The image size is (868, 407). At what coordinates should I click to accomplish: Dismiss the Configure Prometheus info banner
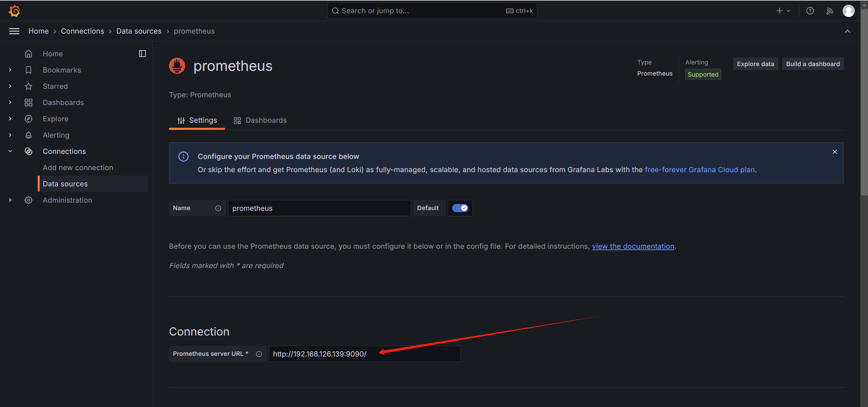pos(835,152)
